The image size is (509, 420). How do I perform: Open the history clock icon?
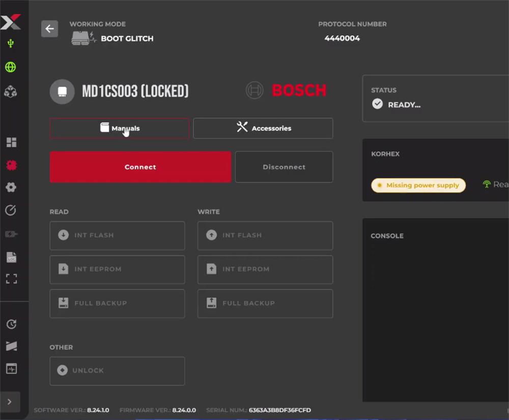click(x=11, y=324)
